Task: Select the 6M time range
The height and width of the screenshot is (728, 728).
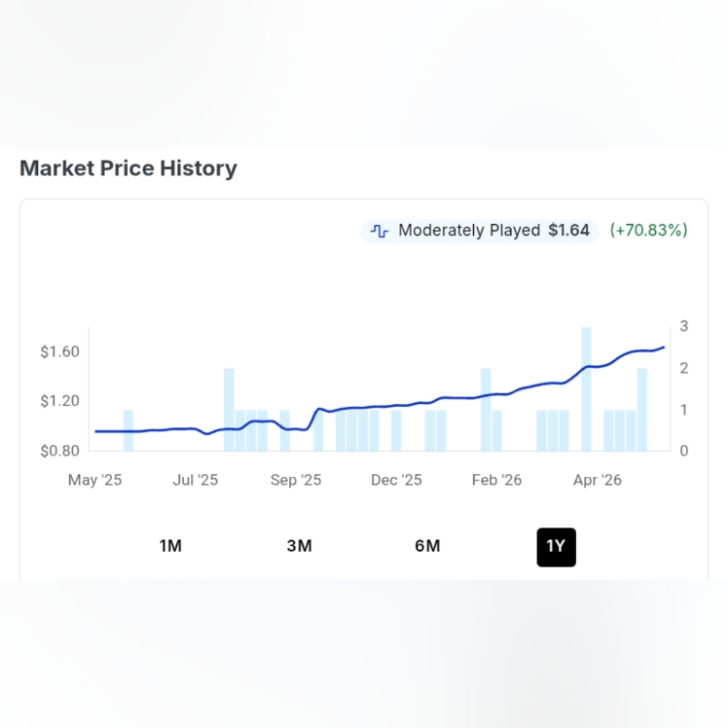Action: point(427,546)
